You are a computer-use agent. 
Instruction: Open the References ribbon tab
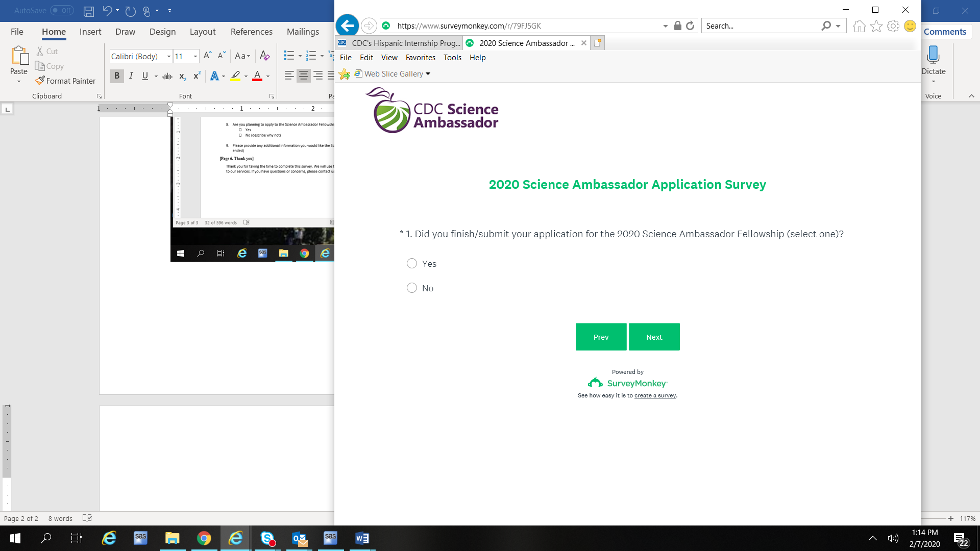[251, 32]
